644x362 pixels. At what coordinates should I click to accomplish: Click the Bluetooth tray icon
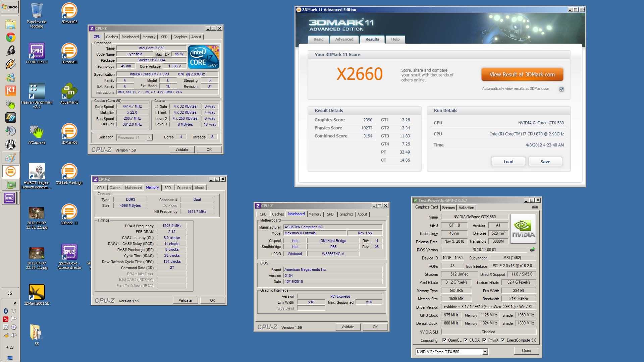(x=6, y=311)
